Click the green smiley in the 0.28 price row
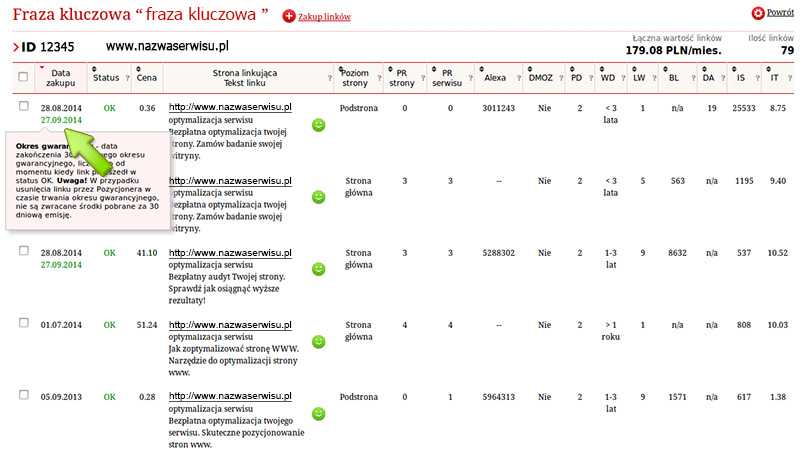This screenshot has width=800, height=459. (319, 413)
